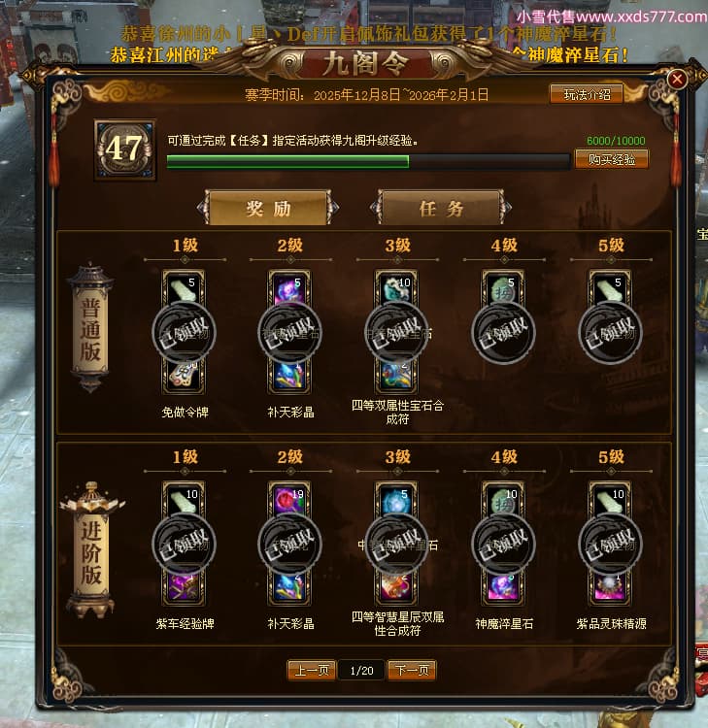
Task: Switch to the 任务 tab
Action: tap(441, 209)
